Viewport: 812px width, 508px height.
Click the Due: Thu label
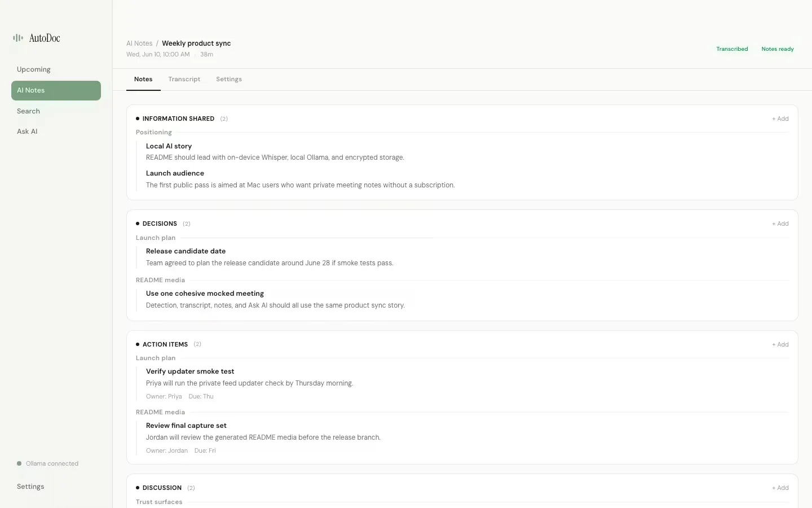click(201, 396)
